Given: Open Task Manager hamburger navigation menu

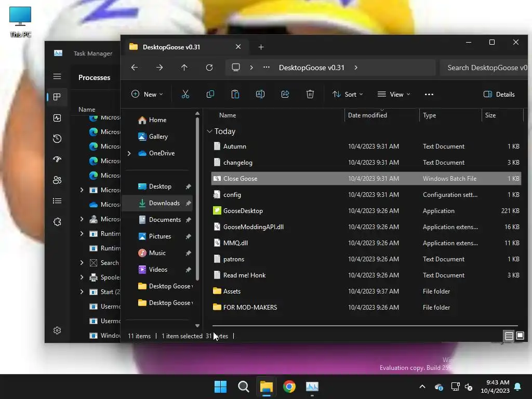Looking at the screenshot, I should [57, 76].
